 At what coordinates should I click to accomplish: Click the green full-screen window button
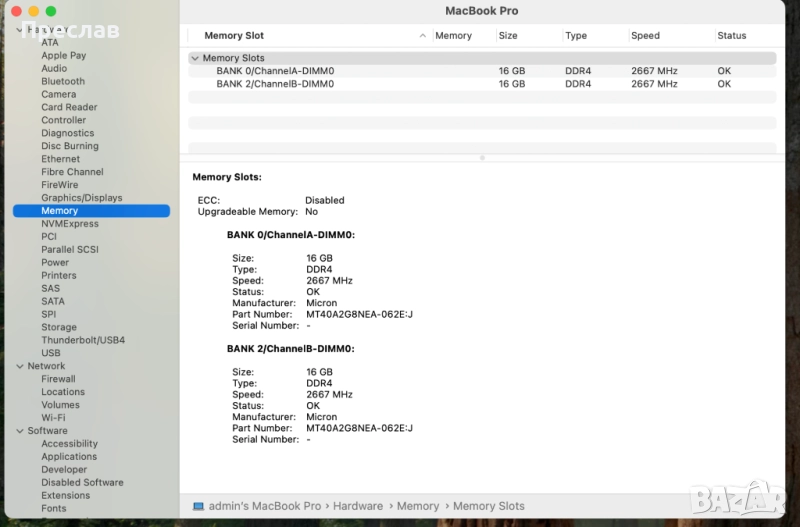(x=51, y=11)
